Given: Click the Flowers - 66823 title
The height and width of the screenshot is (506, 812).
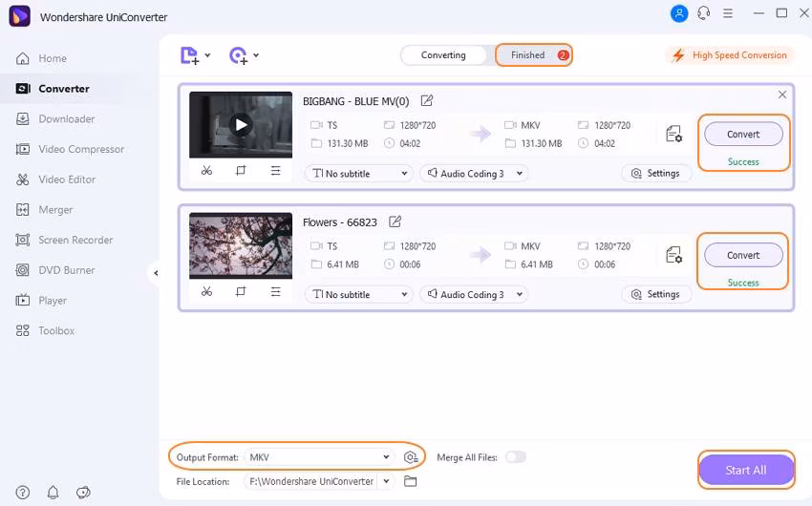Looking at the screenshot, I should [x=340, y=222].
